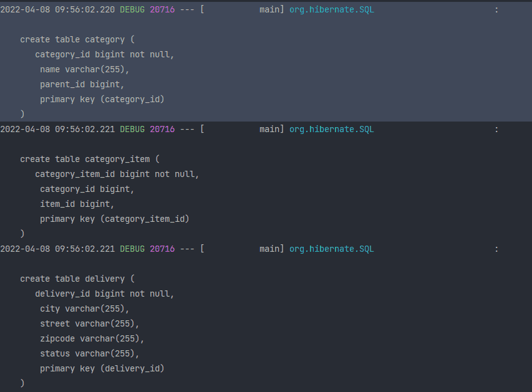This screenshot has height=392, width=532.
Task: Click the 'primary key (category_item_id)' line
Action: (115, 219)
